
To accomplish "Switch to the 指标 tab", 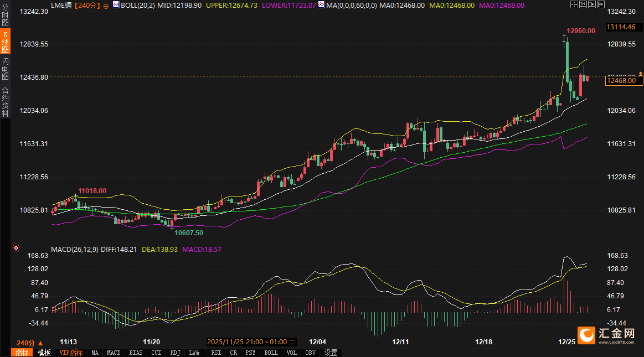I will [x=22, y=353].
